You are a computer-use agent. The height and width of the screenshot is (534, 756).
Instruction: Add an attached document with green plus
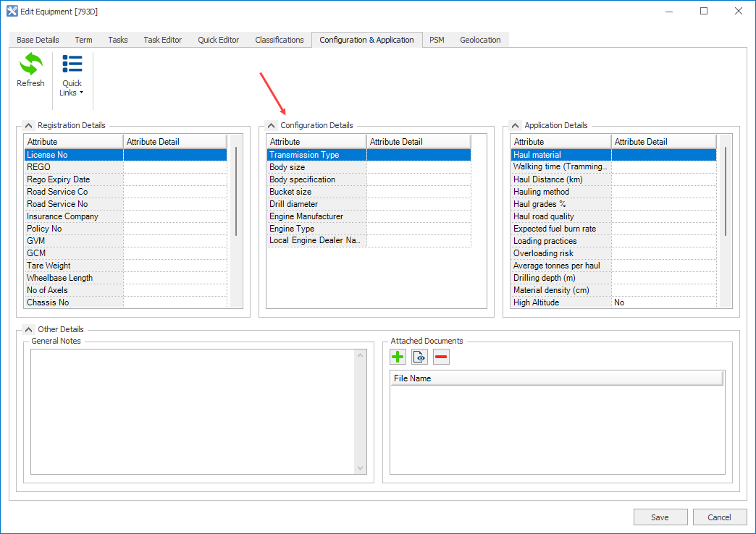pos(398,357)
